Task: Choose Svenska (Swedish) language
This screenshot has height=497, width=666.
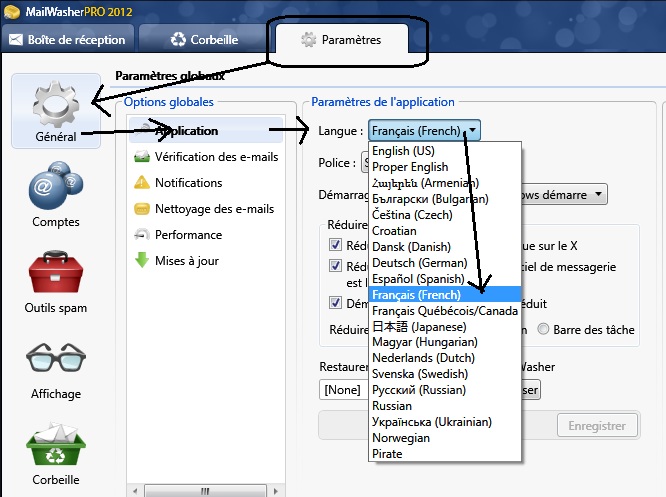Action: click(x=445, y=374)
